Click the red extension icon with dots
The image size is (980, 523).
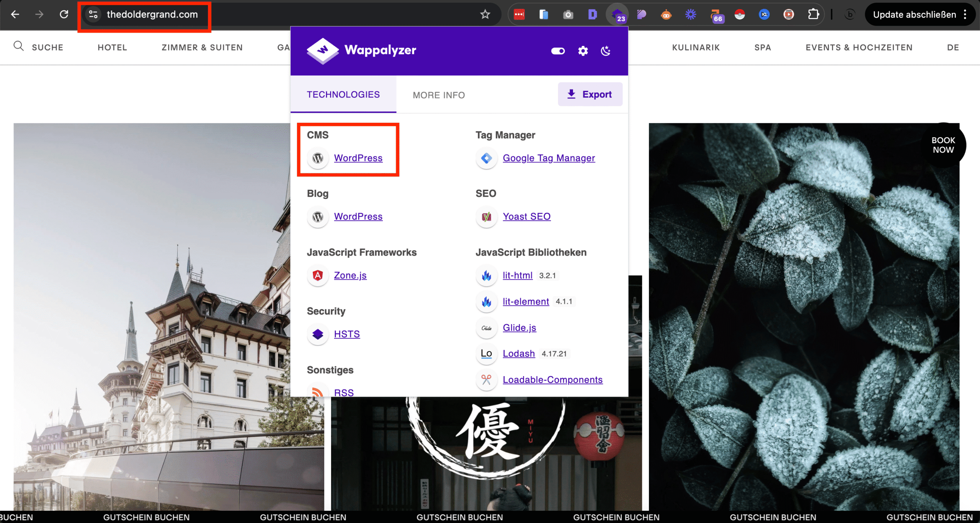(519, 15)
